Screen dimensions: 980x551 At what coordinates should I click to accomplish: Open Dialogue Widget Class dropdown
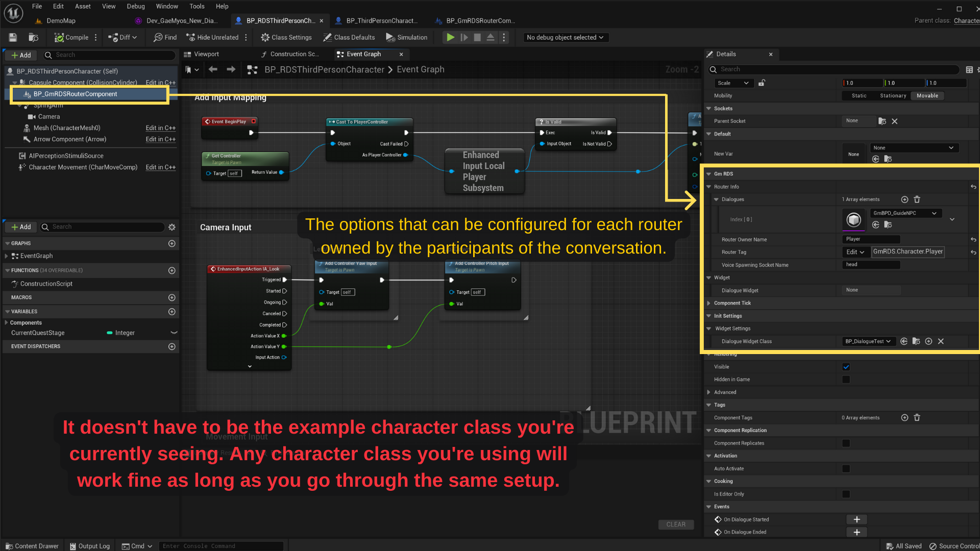(868, 341)
